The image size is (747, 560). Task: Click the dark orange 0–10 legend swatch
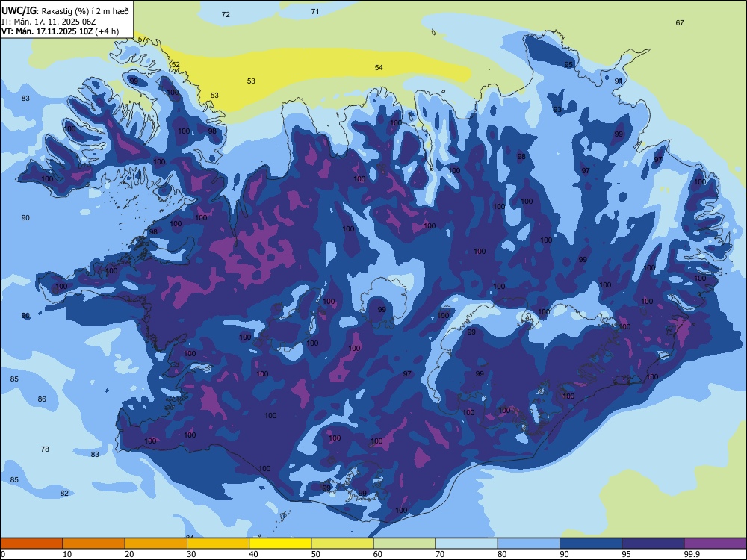[31, 544]
